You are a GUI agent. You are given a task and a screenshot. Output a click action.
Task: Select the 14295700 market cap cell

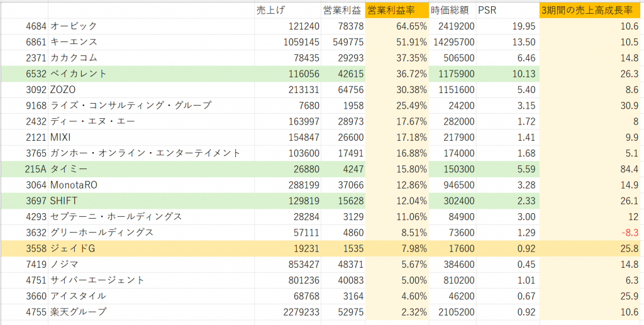coord(454,42)
